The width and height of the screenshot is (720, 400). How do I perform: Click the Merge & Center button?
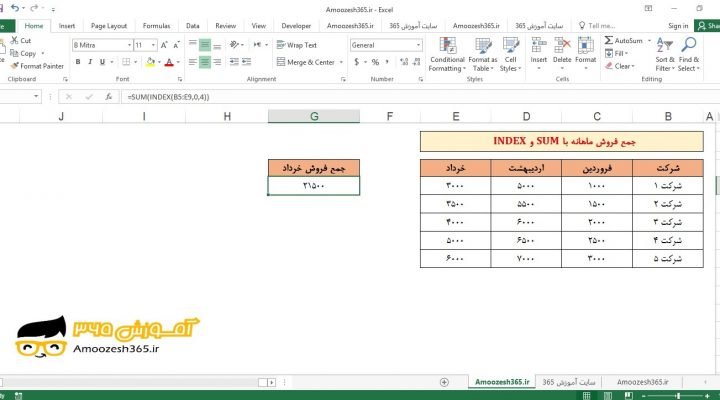tap(305, 62)
